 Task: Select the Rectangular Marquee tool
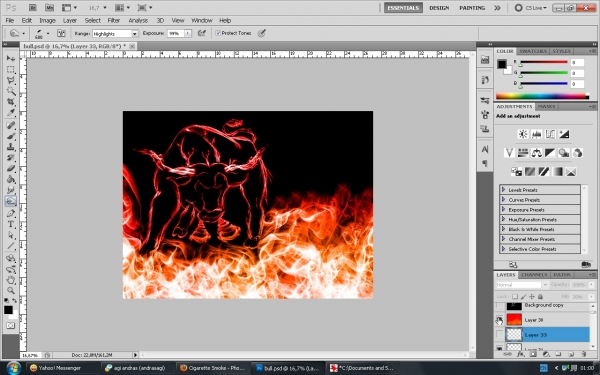(11, 69)
